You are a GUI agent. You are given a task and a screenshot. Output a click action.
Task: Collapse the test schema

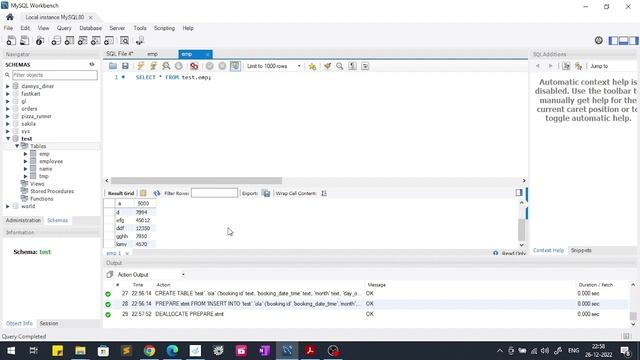point(8,139)
